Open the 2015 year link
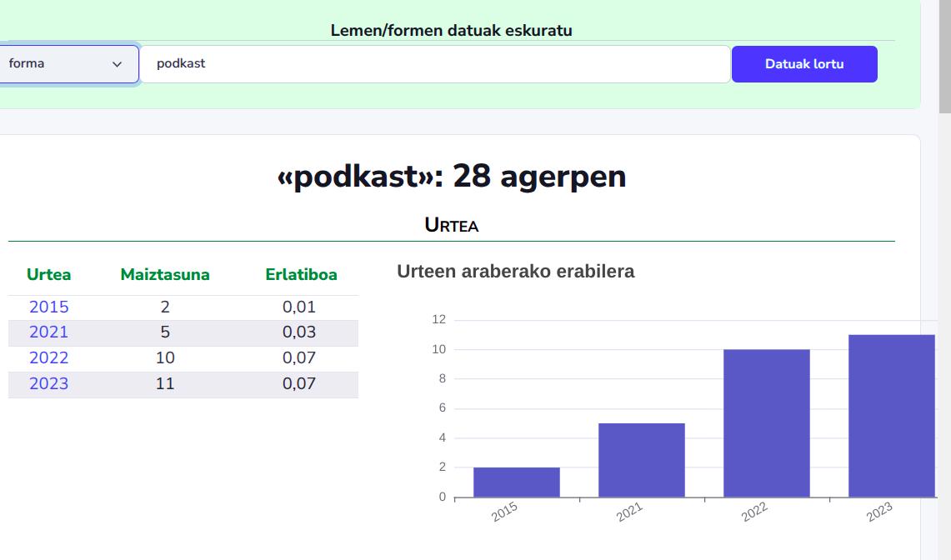The height and width of the screenshot is (560, 951). coord(48,307)
